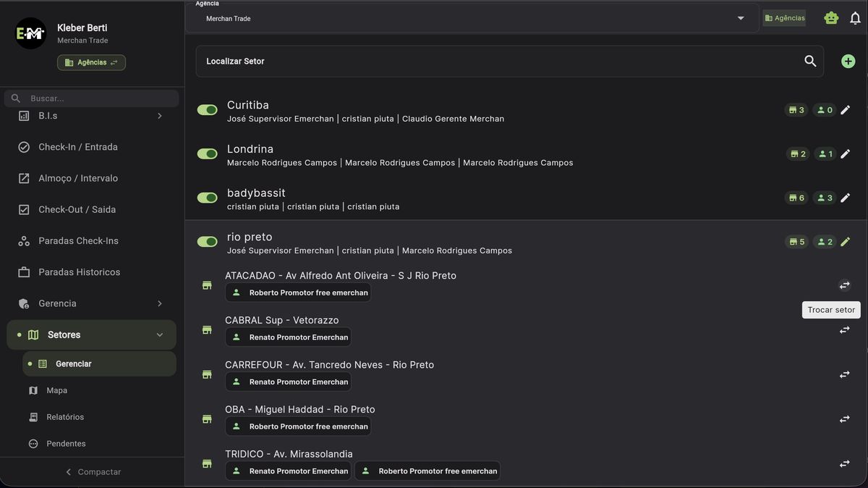This screenshot has width=868, height=488.
Task: Click the green add sector plus icon
Action: (848, 62)
